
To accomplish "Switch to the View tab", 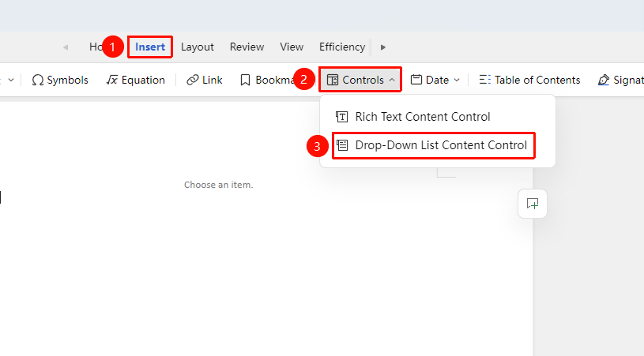I will pyautogui.click(x=292, y=47).
